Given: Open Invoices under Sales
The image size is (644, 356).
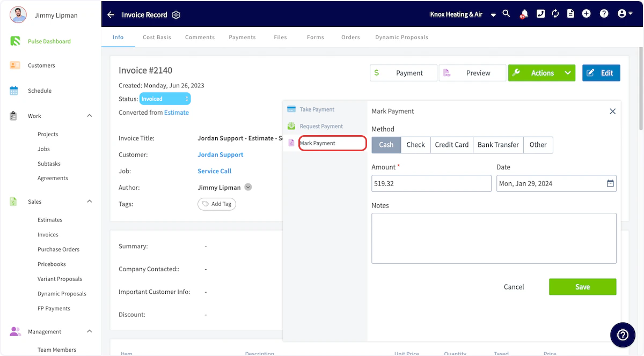Looking at the screenshot, I should point(48,235).
